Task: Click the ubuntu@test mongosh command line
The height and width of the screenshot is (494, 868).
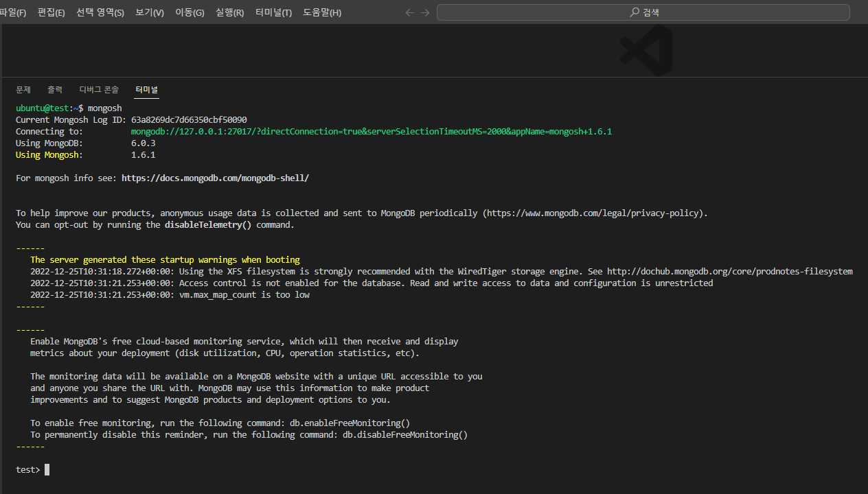Action: pos(69,108)
